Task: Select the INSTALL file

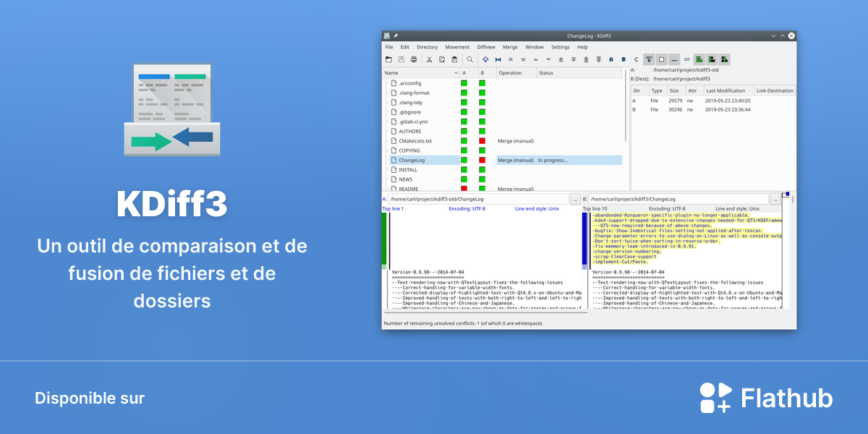Action: pos(408,169)
